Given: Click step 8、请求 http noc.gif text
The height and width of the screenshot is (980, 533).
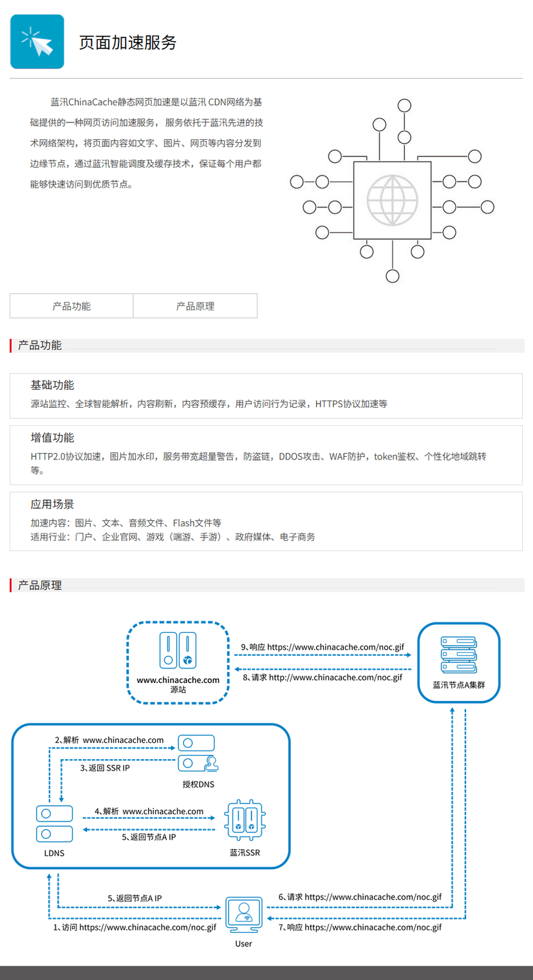Looking at the screenshot, I should [323, 677].
